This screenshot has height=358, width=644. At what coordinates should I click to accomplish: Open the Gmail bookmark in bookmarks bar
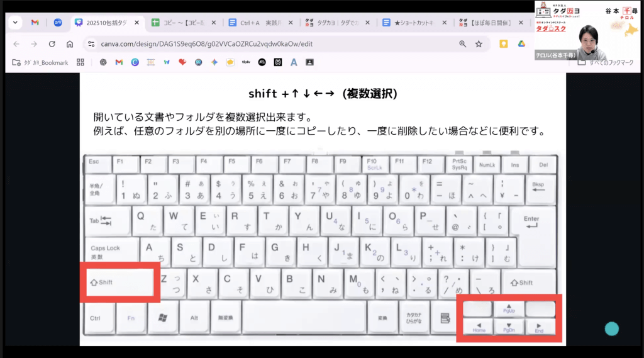click(119, 62)
